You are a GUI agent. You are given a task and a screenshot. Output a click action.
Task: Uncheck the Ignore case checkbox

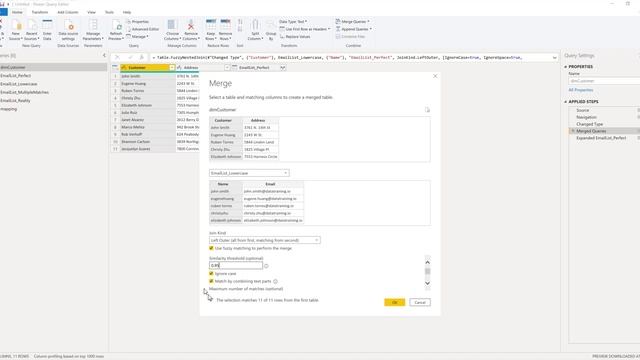pyautogui.click(x=211, y=274)
